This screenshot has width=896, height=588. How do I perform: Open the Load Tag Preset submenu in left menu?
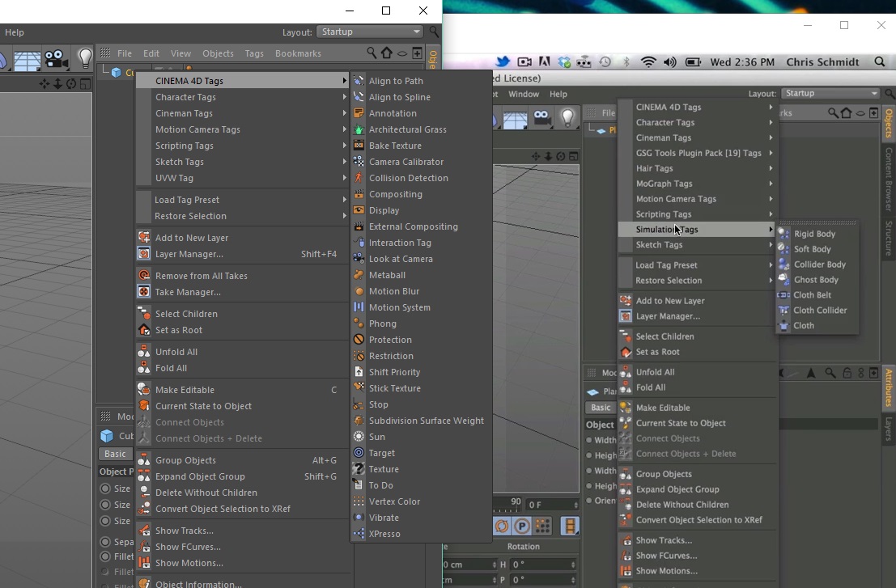pyautogui.click(x=242, y=200)
